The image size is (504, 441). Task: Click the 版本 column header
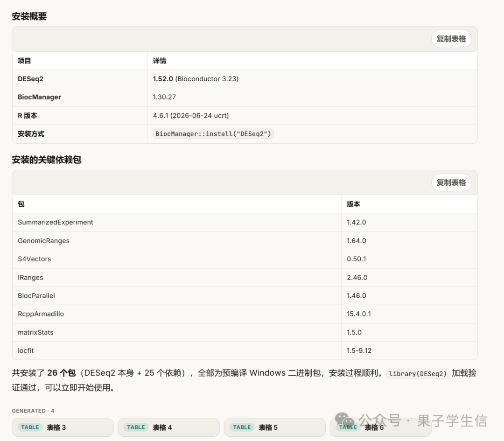353,204
